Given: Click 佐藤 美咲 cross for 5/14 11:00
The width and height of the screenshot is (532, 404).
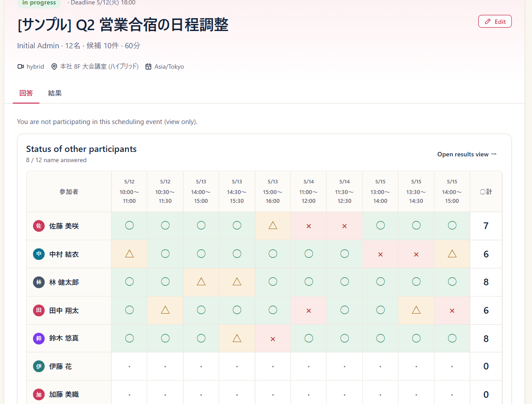Looking at the screenshot, I should tap(309, 226).
